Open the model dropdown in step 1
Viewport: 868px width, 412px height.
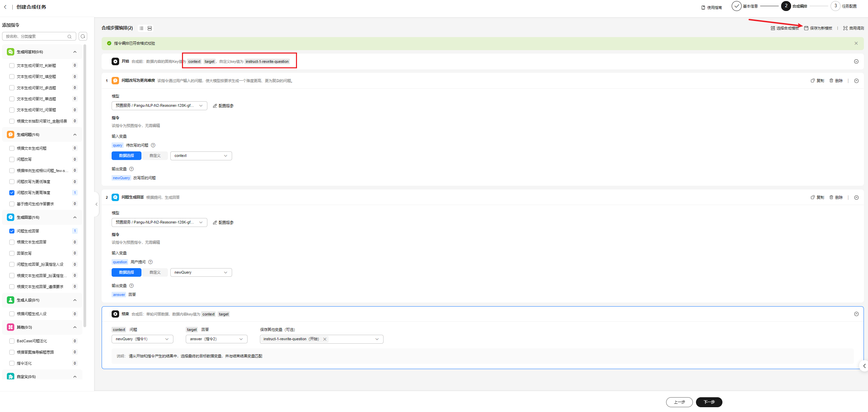[x=159, y=106]
